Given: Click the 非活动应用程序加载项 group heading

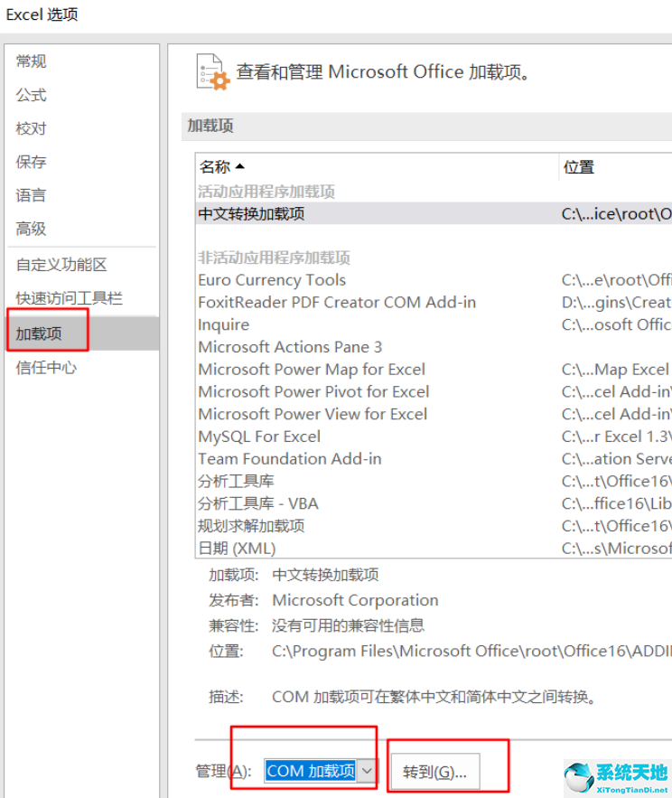Looking at the screenshot, I should (x=274, y=258).
